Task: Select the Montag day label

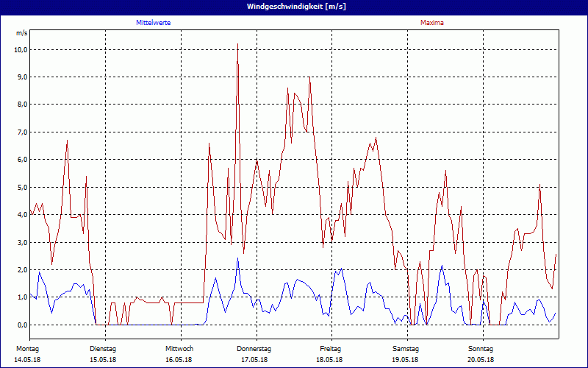Action: tap(26, 347)
